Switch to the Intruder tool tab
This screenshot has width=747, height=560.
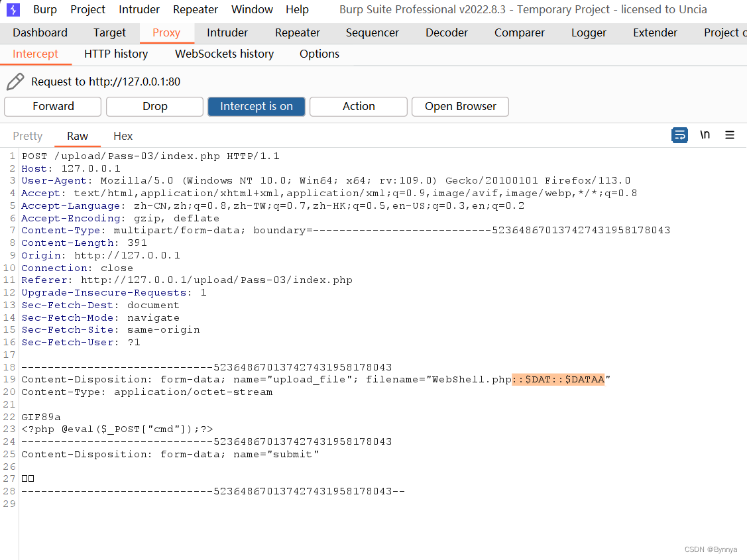(227, 33)
